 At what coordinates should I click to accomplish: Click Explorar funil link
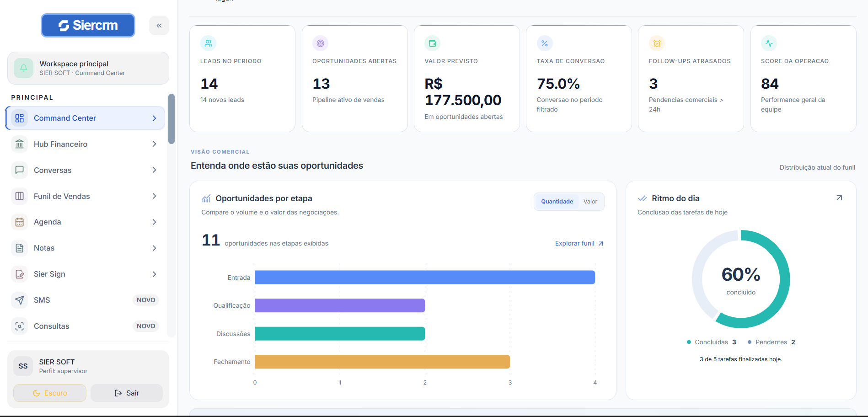point(579,244)
